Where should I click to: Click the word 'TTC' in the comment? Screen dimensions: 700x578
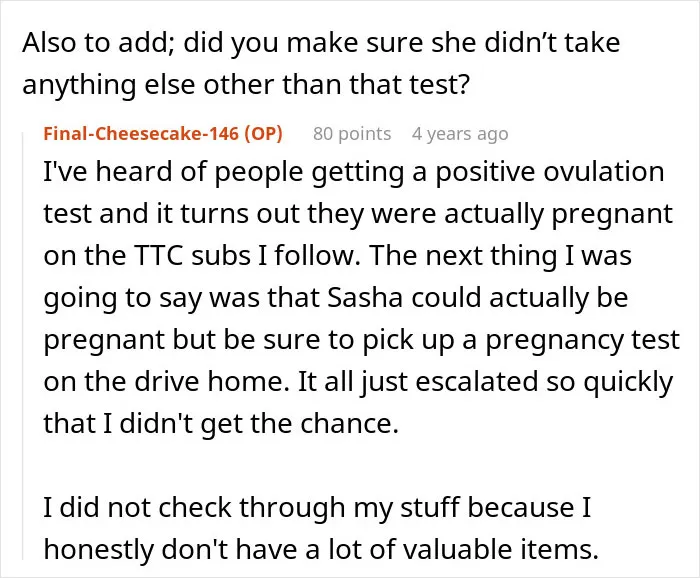point(158,256)
